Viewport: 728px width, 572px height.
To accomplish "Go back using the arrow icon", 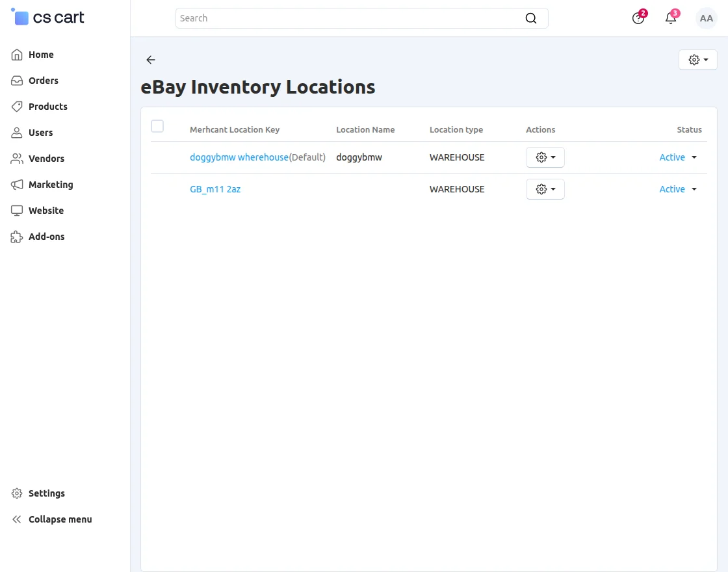I will pyautogui.click(x=151, y=59).
